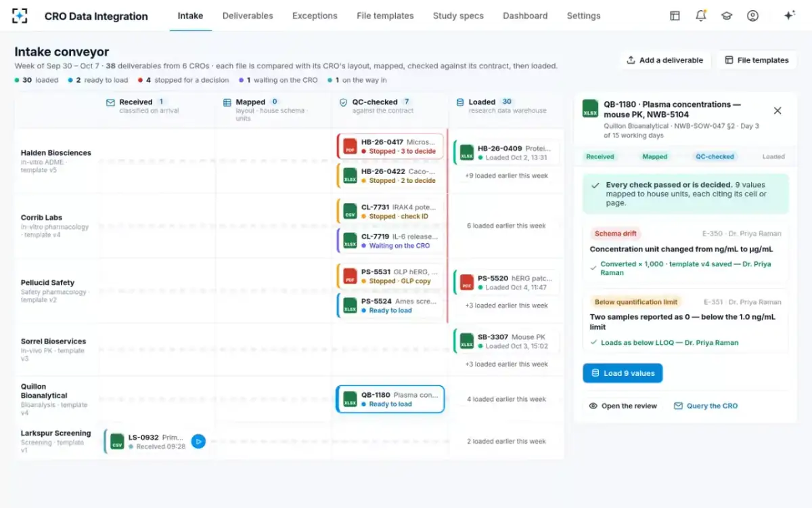The height and width of the screenshot is (508, 812).
Task: Open the sparkle AI assistant icon
Action: [x=789, y=16]
